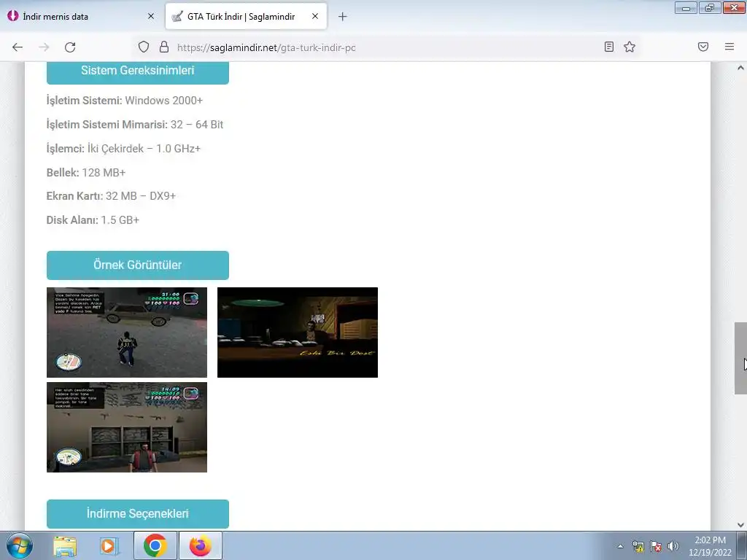Select 'Bellek: 128 MB+' text
Image resolution: width=747 pixels, height=560 pixels.
[86, 172]
